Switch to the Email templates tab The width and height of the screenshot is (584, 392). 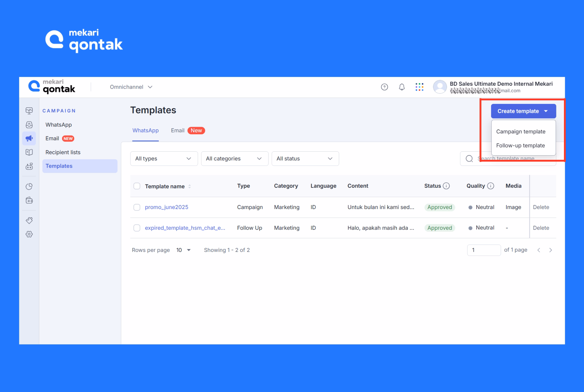(x=178, y=130)
